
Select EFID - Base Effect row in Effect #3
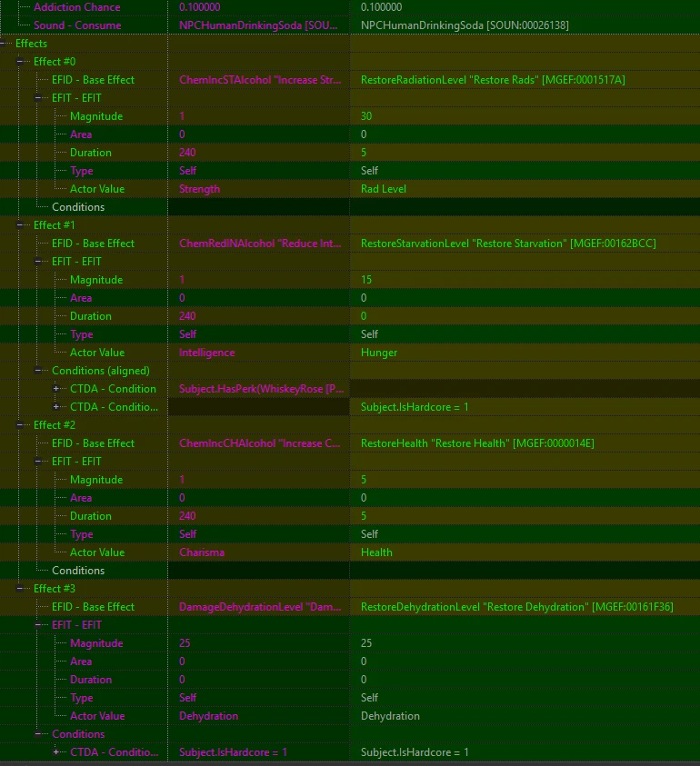pyautogui.click(x=93, y=607)
